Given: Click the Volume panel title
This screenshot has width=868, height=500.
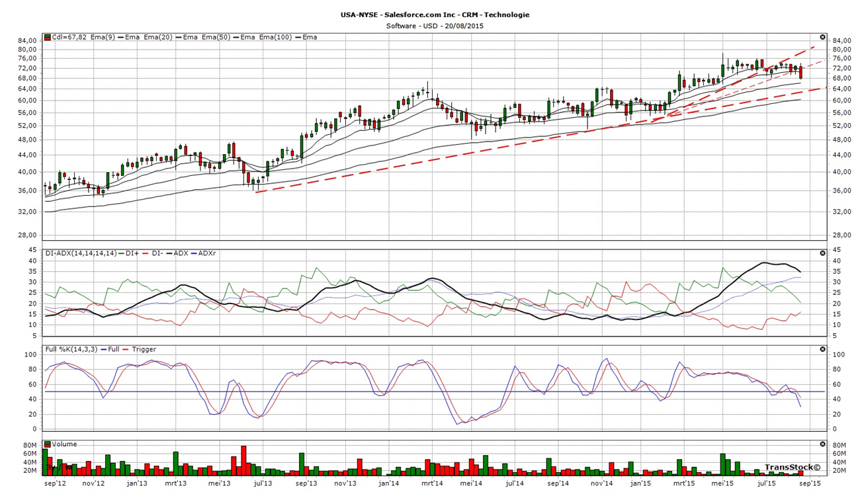Looking at the screenshot, I should point(64,444).
